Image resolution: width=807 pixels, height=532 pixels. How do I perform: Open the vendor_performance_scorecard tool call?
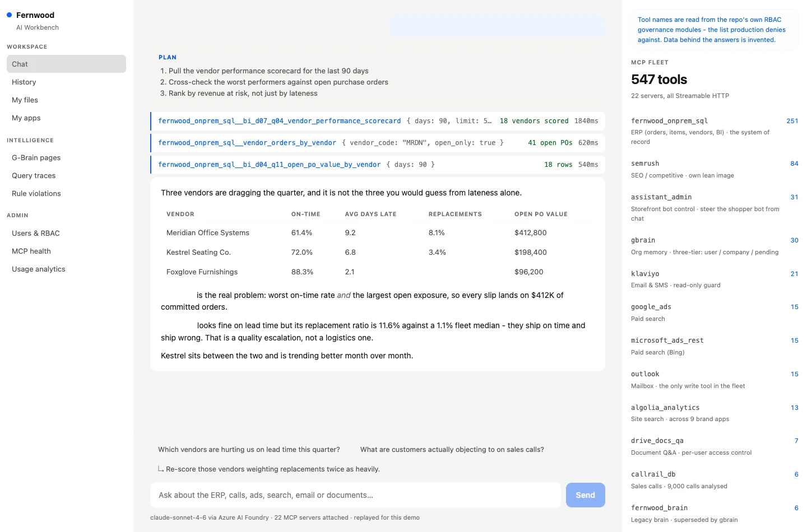pyautogui.click(x=378, y=121)
